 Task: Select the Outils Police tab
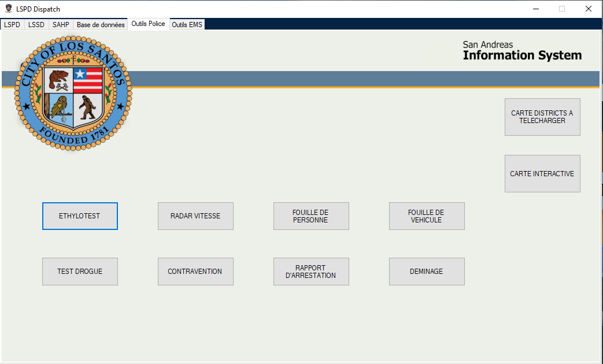coord(149,24)
